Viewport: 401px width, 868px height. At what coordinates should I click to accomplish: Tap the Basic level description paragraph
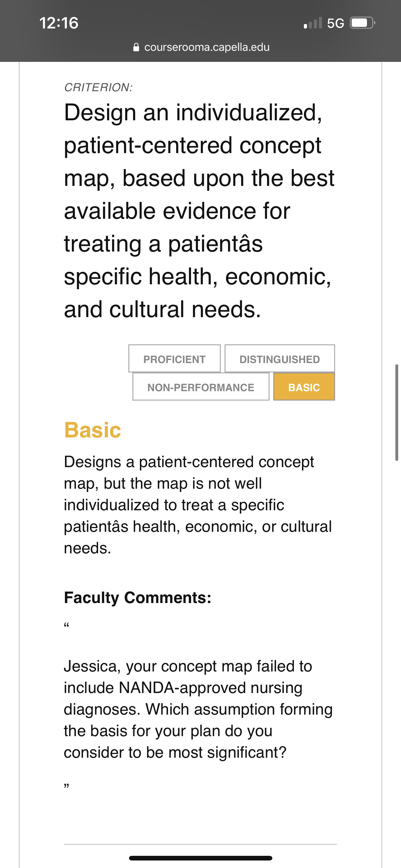198,505
